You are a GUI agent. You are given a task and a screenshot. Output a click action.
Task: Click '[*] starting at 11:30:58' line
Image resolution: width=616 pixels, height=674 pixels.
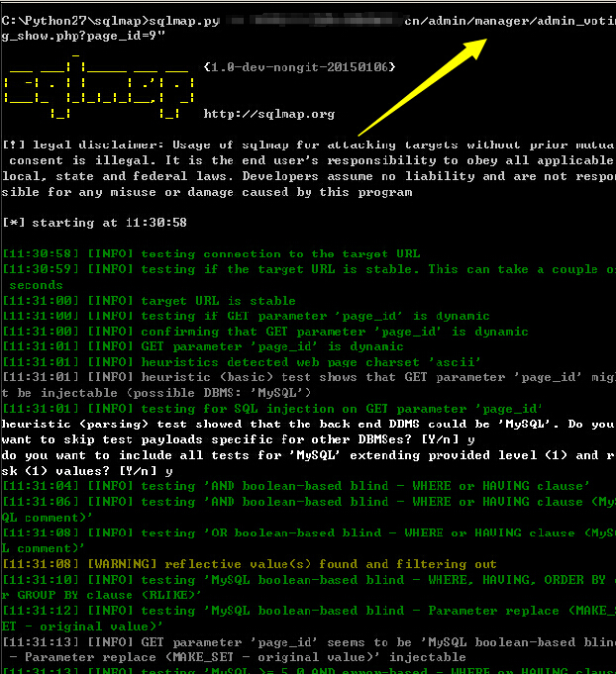[x=94, y=223]
